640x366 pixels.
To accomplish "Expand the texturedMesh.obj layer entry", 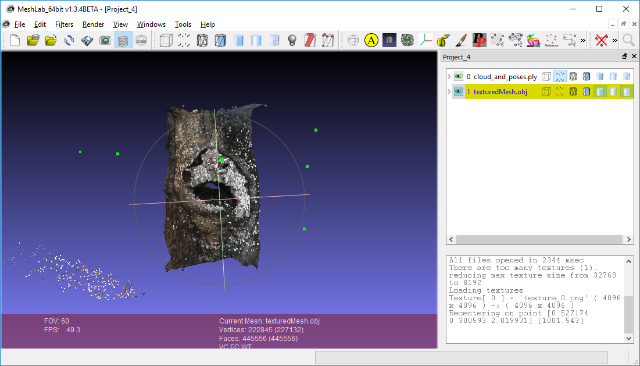I will 449,92.
